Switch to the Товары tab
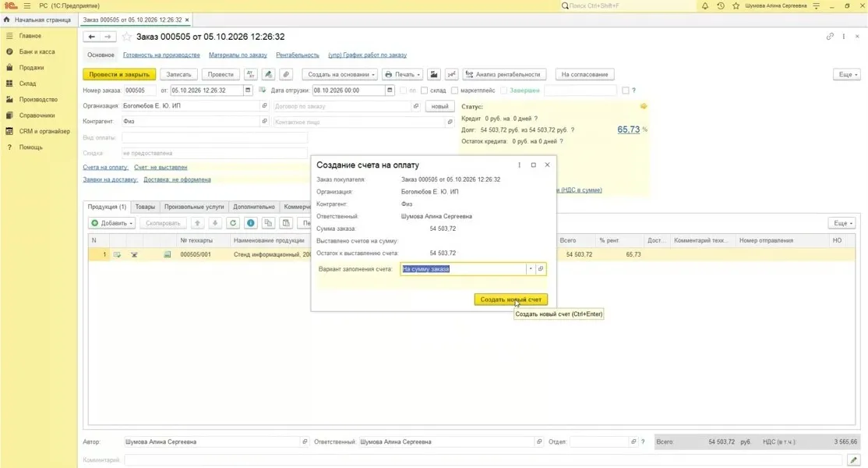This screenshot has height=468, width=868. tap(145, 207)
